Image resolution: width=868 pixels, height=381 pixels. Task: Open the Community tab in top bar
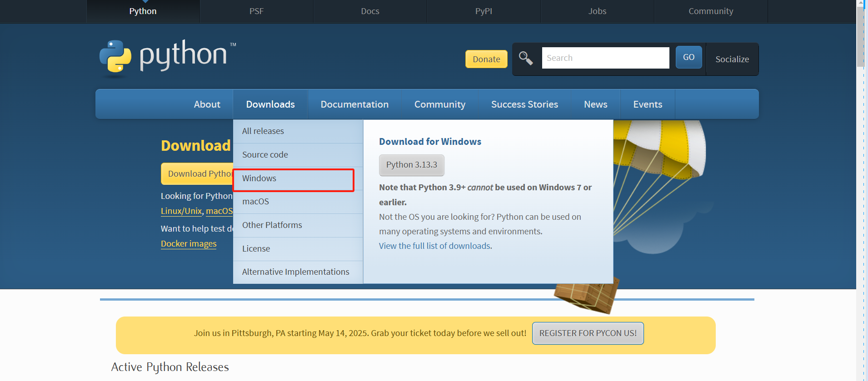click(711, 11)
